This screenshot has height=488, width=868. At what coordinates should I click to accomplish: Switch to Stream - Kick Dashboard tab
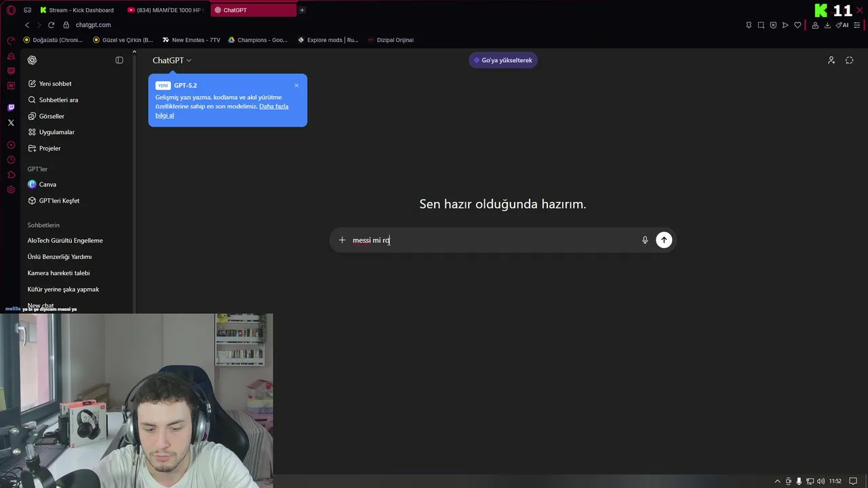point(77,10)
